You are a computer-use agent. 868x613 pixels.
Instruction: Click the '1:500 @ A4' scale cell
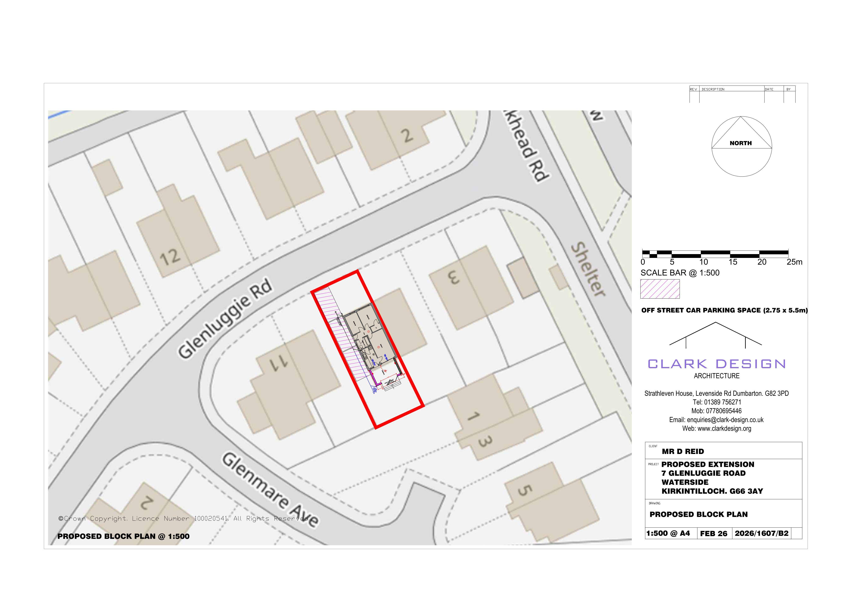[668, 533]
